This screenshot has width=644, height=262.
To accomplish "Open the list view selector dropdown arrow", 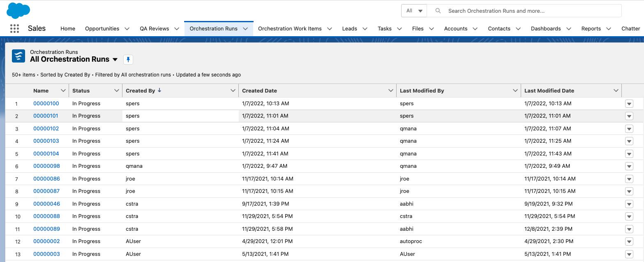I will tap(115, 60).
